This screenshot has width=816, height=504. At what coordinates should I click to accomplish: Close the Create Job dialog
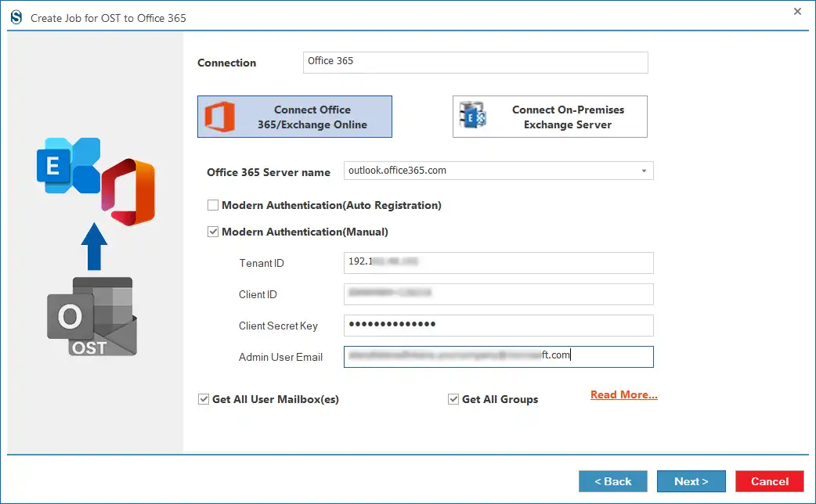coord(797,12)
